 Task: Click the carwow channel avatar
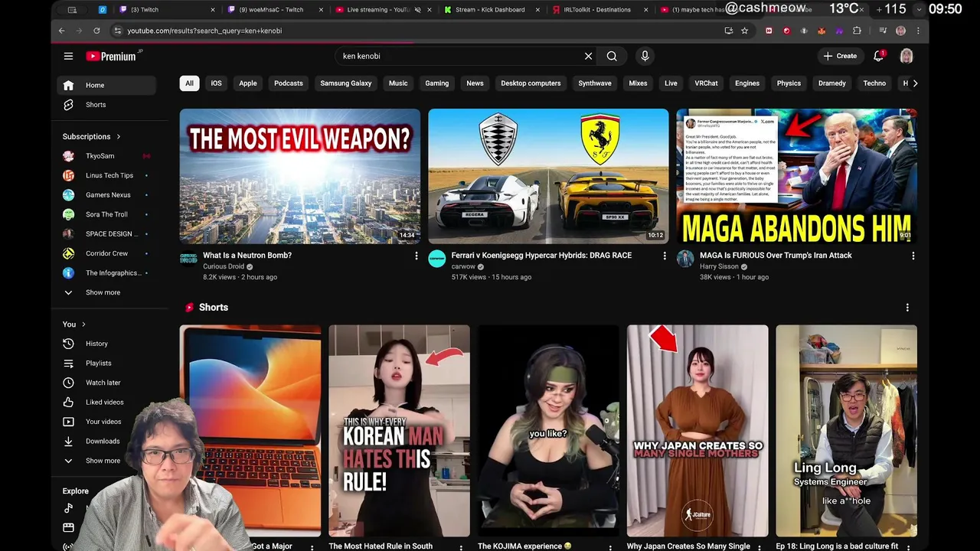(x=436, y=258)
